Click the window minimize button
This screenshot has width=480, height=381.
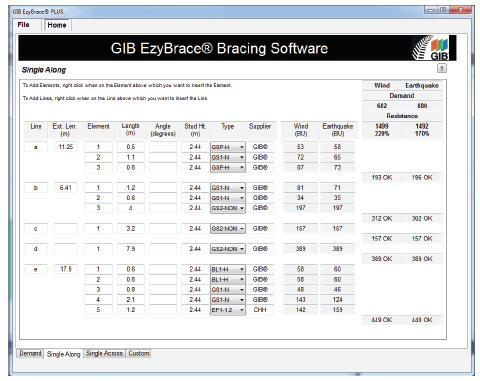pos(431,10)
